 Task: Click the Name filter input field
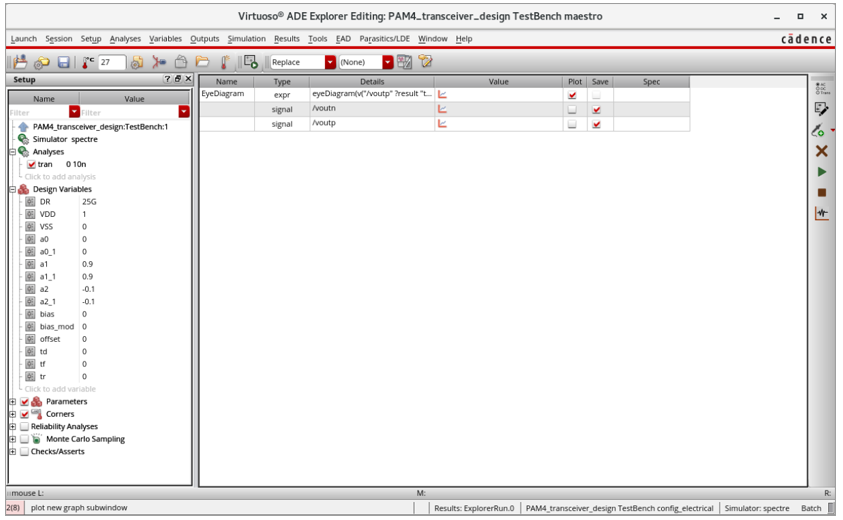pos(39,112)
